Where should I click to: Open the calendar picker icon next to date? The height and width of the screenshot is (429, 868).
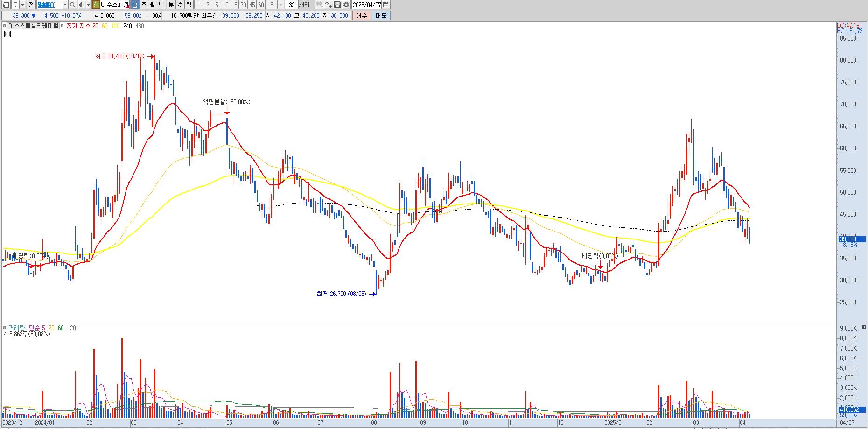(385, 5)
